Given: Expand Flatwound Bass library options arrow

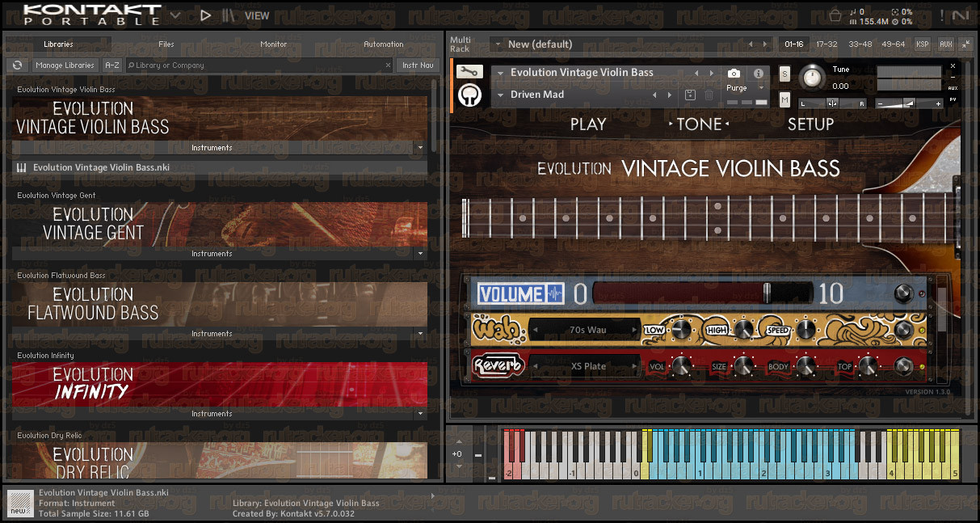Looking at the screenshot, I should pos(419,334).
